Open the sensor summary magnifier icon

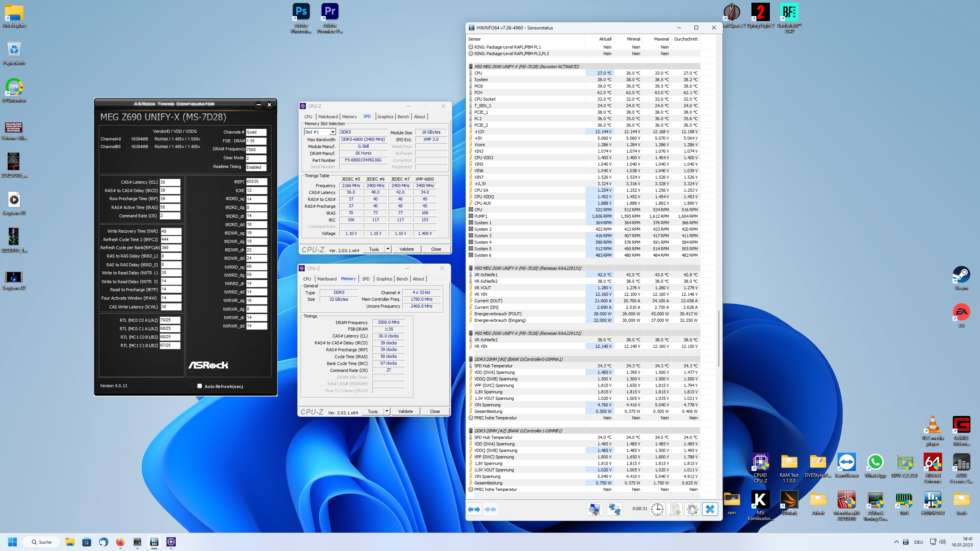tap(595, 509)
